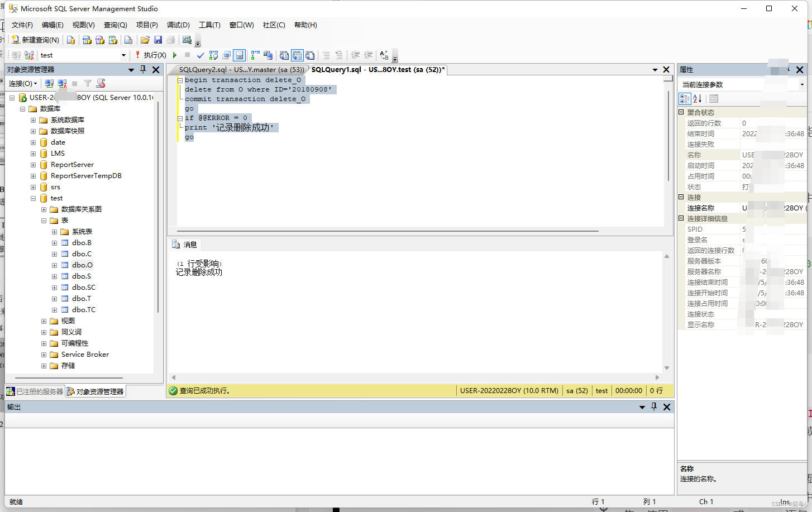Switch to the SQLQuery2.sql tab
This screenshot has height=512, width=812.
point(241,70)
